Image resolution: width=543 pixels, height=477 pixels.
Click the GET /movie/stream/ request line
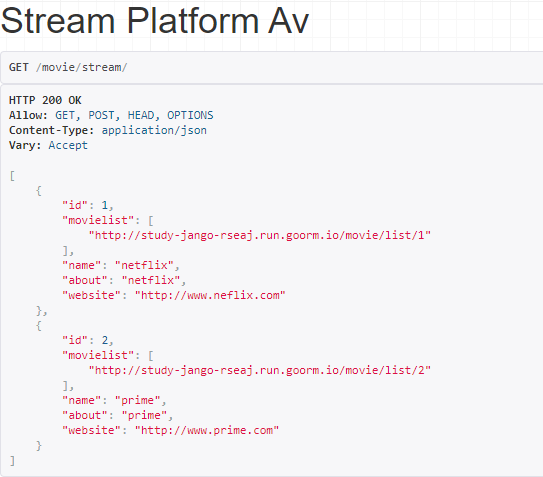(68, 67)
